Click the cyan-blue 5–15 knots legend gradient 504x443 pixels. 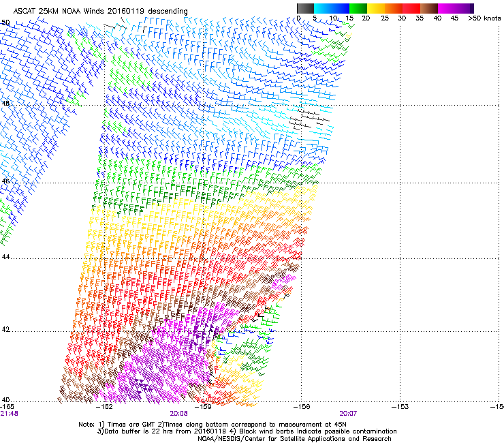(x=332, y=8)
